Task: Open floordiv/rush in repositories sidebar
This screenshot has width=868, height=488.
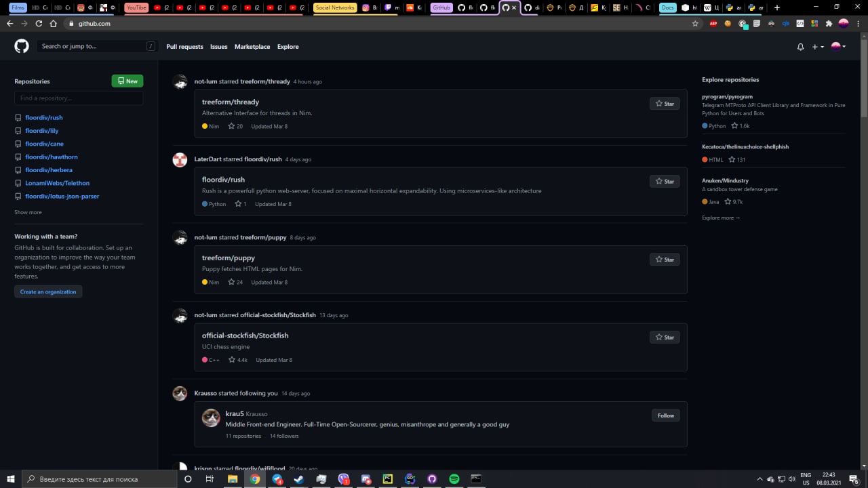Action: point(43,117)
